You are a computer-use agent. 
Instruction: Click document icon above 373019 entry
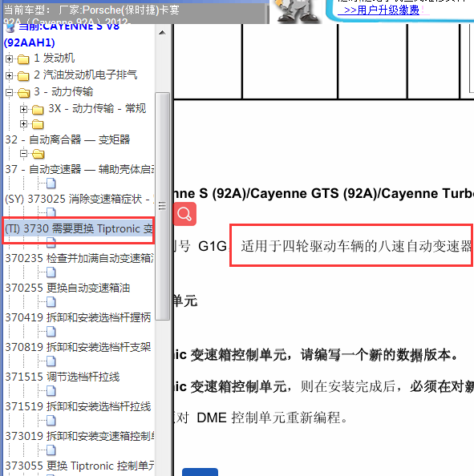tap(51, 421)
